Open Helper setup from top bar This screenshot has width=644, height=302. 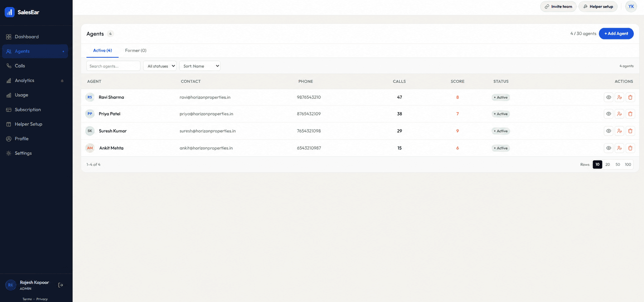coord(598,7)
